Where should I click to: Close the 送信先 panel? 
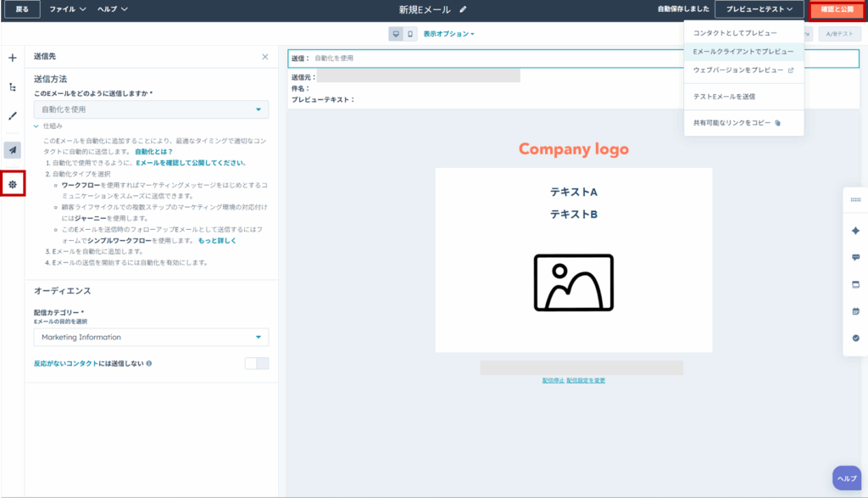264,57
